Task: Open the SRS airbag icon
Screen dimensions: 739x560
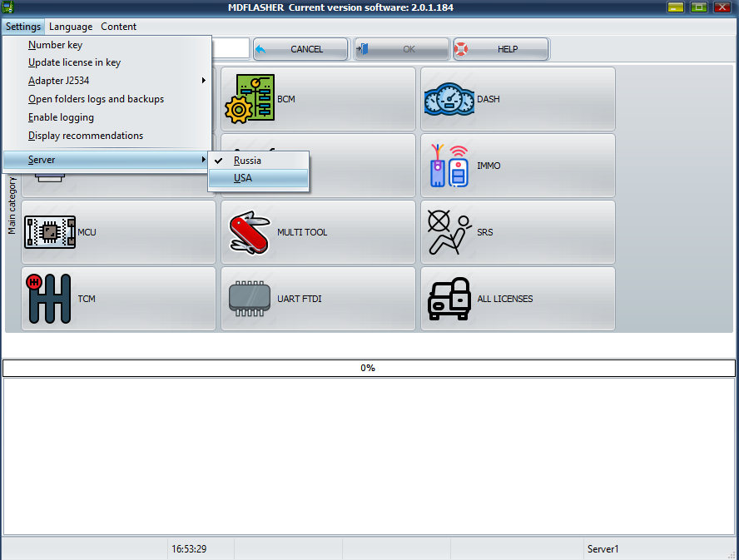Action: tap(449, 232)
